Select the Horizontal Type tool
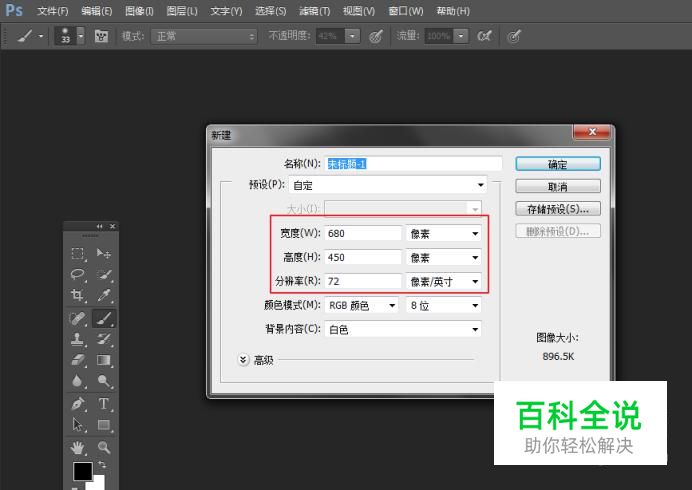692x490 pixels. click(104, 404)
